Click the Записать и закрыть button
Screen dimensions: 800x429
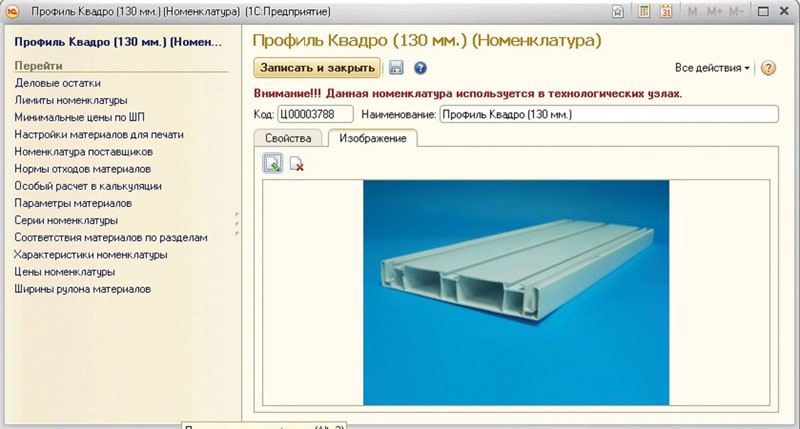317,67
